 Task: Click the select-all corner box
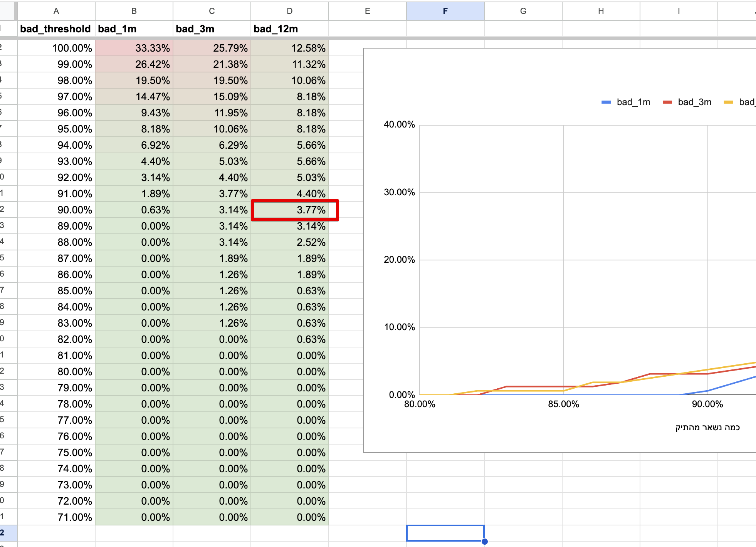(x=8, y=11)
